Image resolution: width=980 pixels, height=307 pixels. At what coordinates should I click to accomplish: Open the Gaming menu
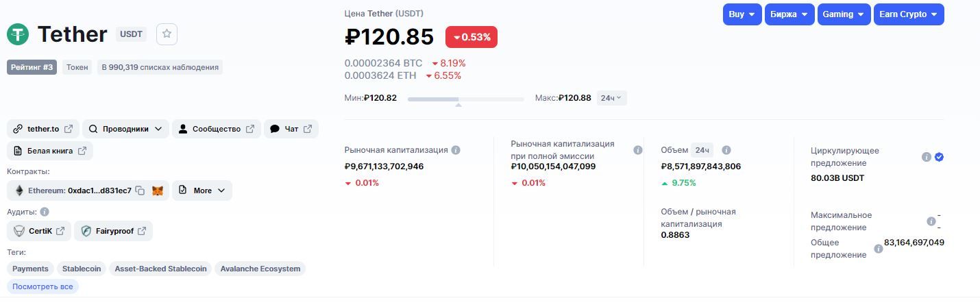tap(844, 14)
